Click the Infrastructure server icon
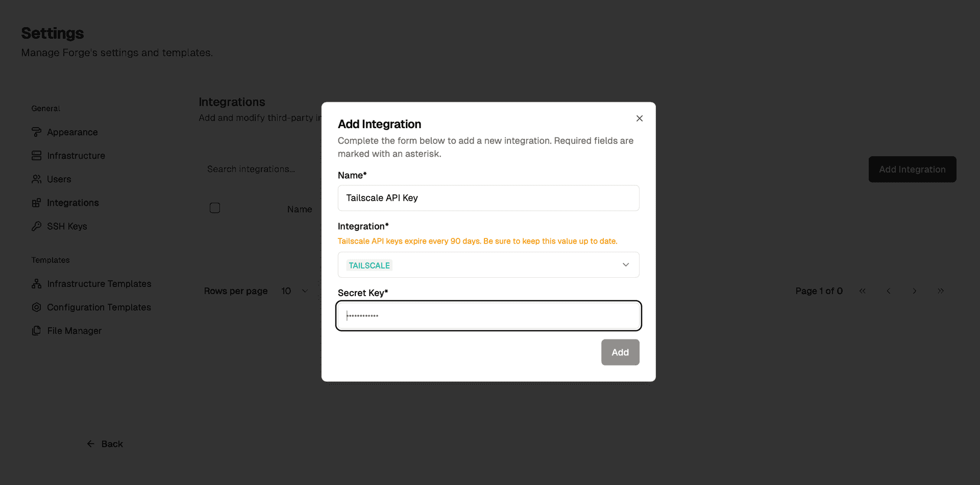This screenshot has height=485, width=980. 36,156
